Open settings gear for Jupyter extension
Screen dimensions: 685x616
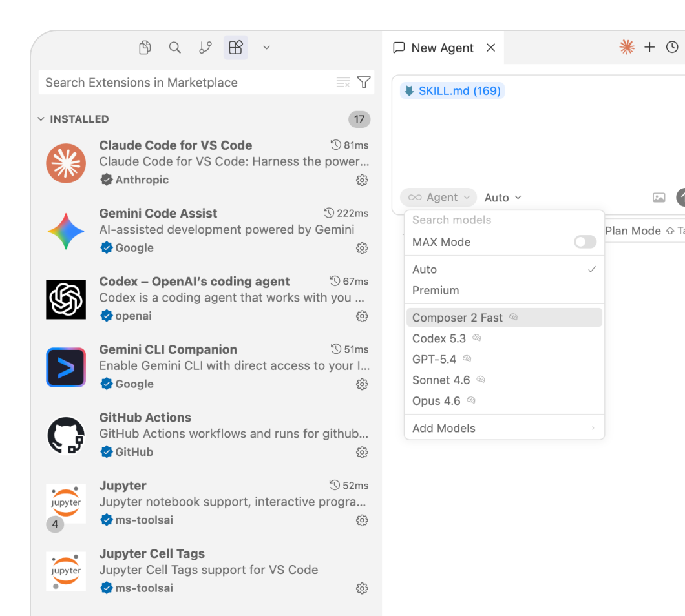click(362, 520)
